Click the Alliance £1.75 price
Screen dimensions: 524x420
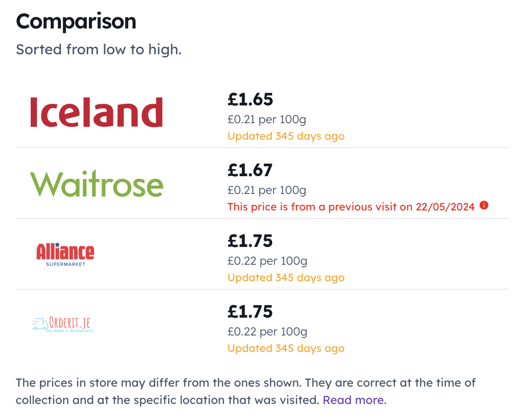tap(250, 241)
